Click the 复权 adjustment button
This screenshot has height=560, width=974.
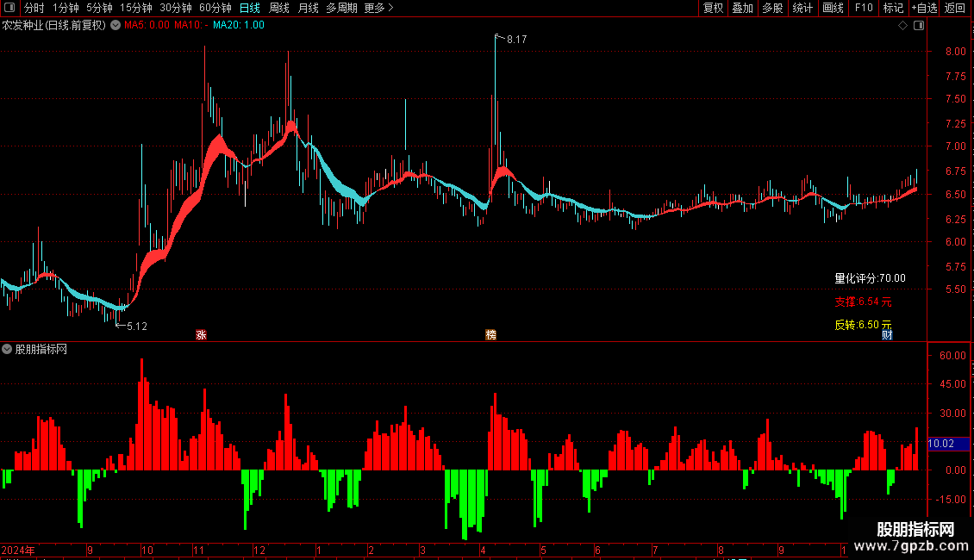(713, 8)
